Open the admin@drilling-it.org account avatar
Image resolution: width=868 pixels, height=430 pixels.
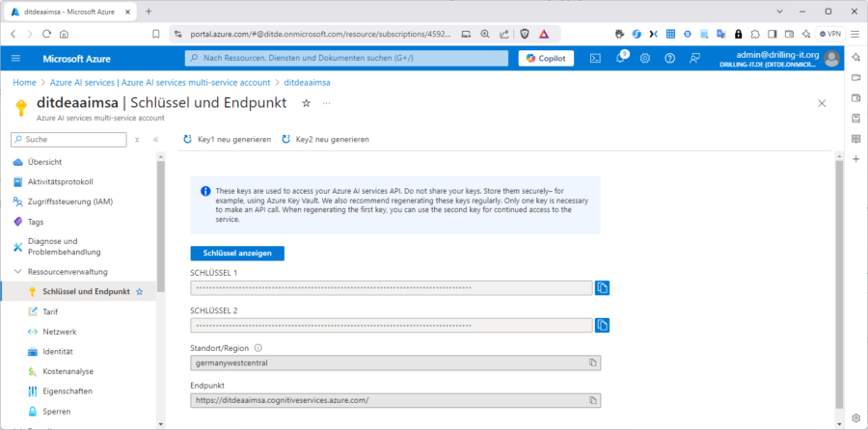pyautogui.click(x=831, y=58)
